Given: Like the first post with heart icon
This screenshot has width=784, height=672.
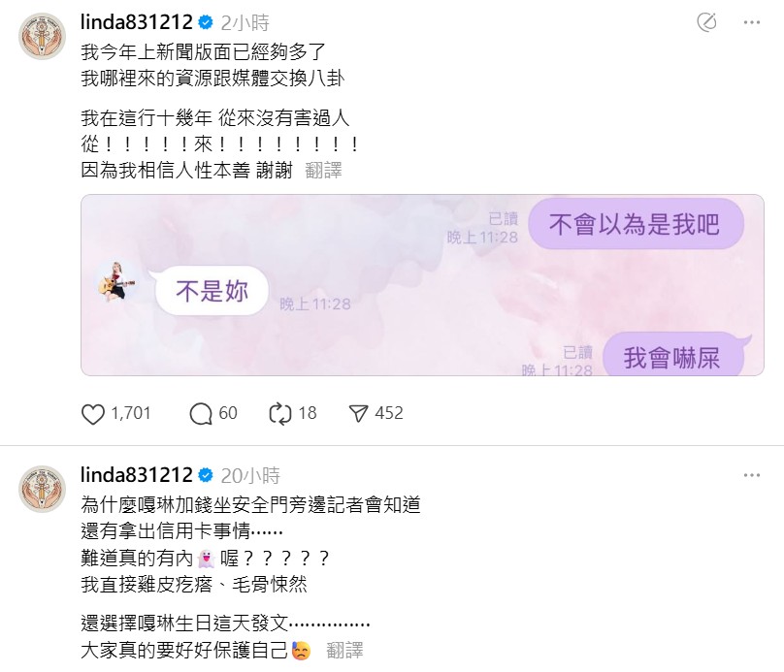Looking at the screenshot, I should tap(93, 414).
